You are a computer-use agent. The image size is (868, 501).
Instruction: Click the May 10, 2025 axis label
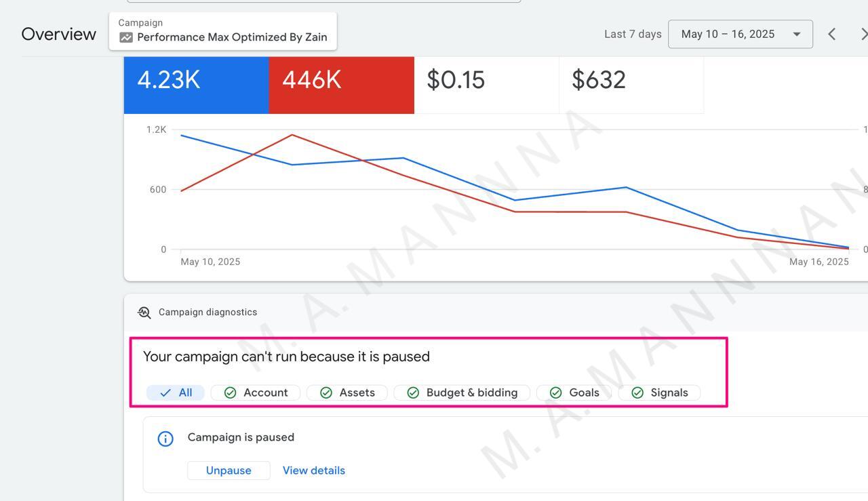point(210,262)
